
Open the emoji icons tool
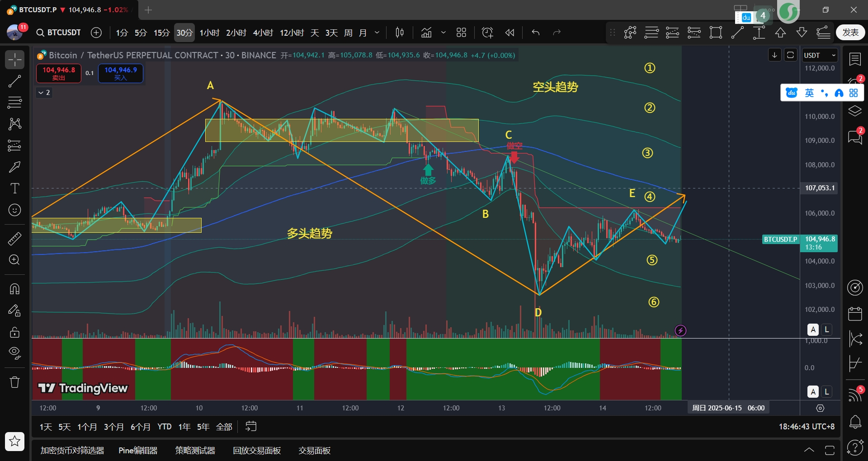(x=14, y=210)
